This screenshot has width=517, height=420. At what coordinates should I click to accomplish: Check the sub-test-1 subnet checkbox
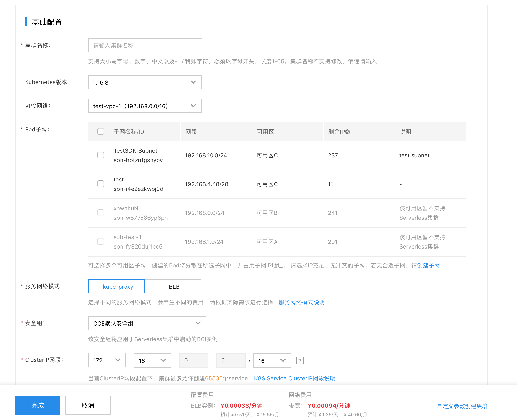coord(100,241)
